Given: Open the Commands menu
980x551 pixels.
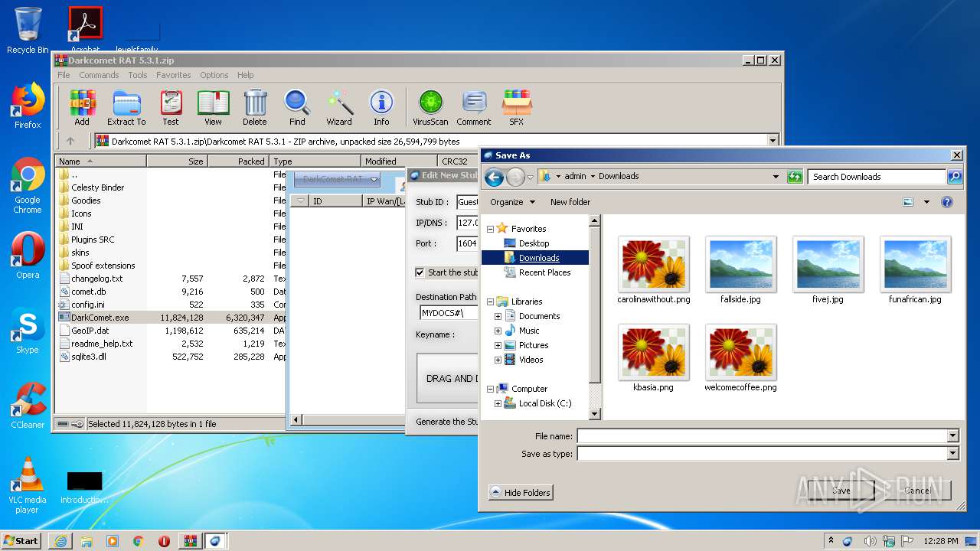Looking at the screenshot, I should [99, 75].
